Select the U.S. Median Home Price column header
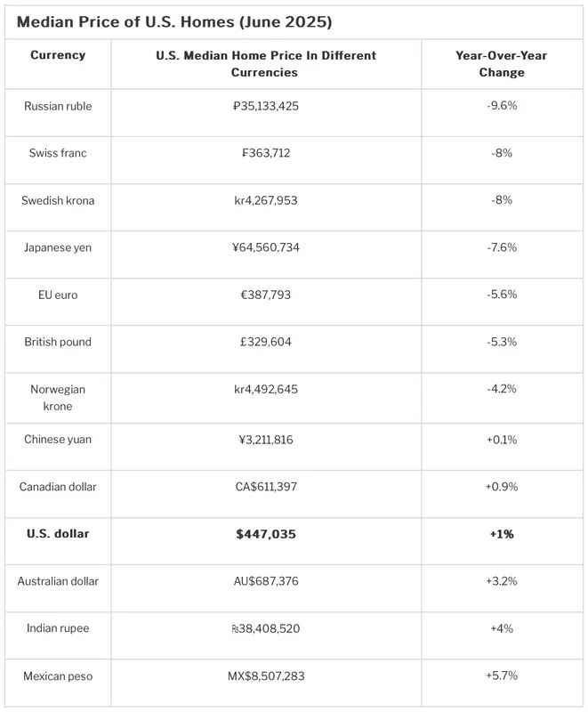 (266, 63)
